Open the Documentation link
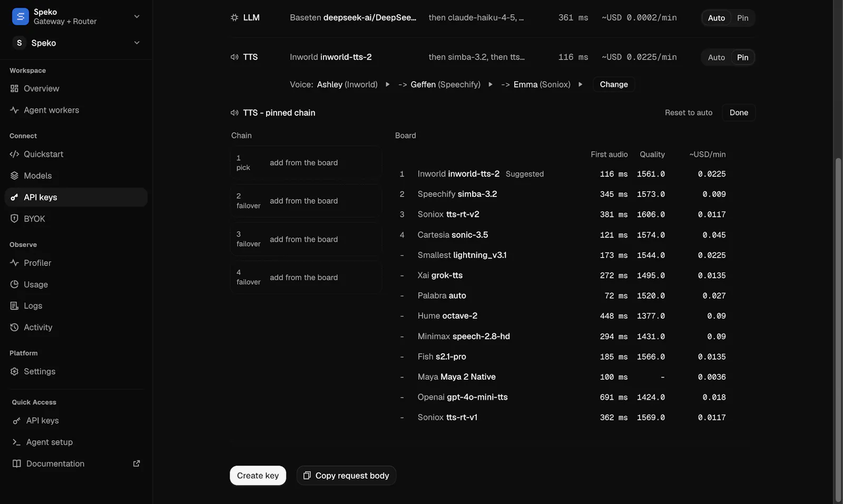This screenshot has width=843, height=504. pyautogui.click(x=76, y=464)
